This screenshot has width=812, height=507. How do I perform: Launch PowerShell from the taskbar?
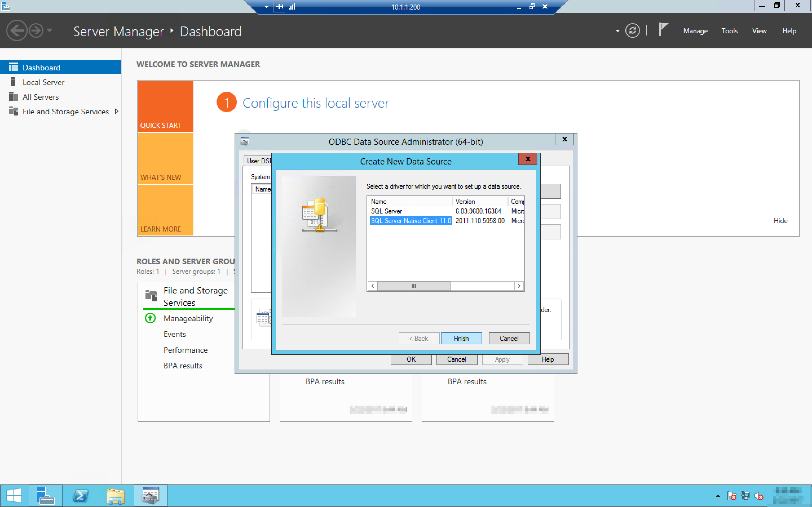81,496
